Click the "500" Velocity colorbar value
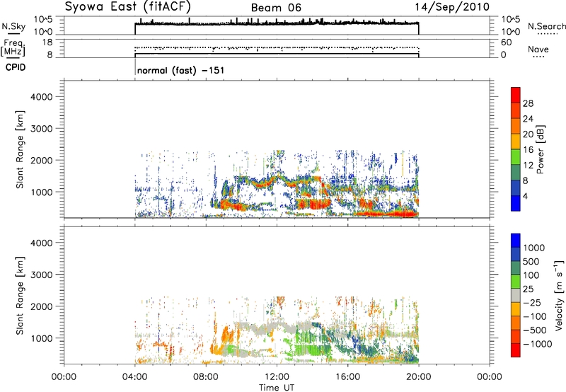 pos(532,261)
